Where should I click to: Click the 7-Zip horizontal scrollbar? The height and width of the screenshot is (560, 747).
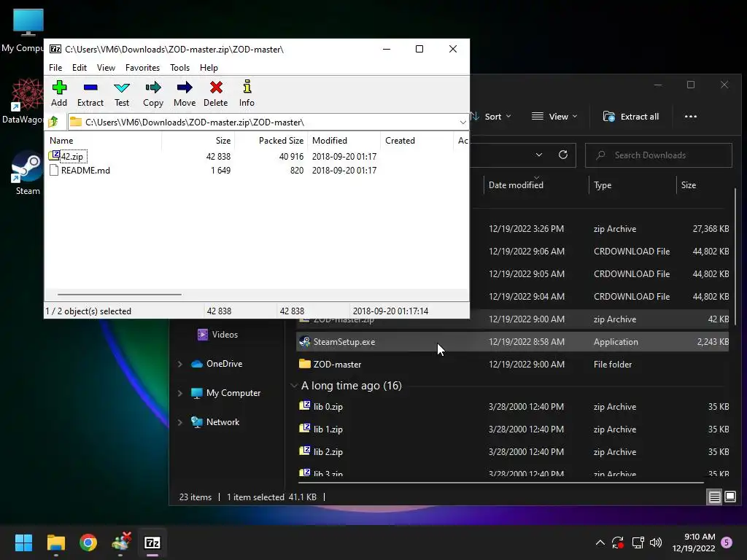tap(119, 295)
